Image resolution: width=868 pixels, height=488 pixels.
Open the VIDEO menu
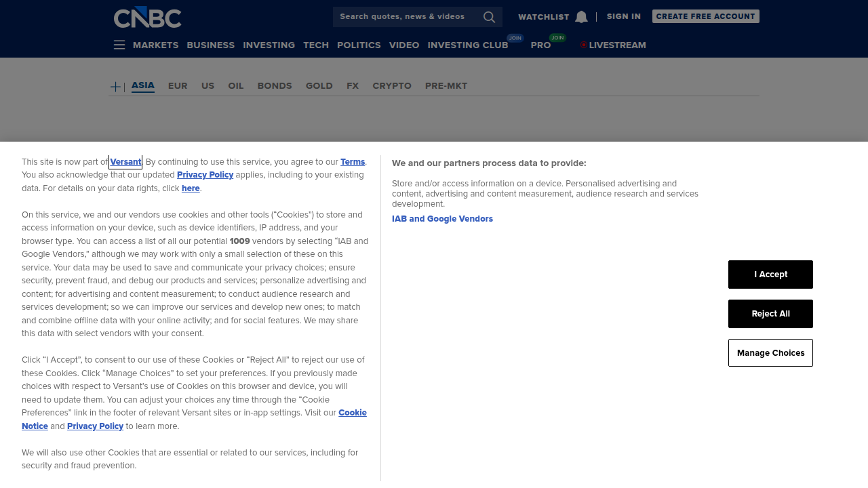point(404,45)
